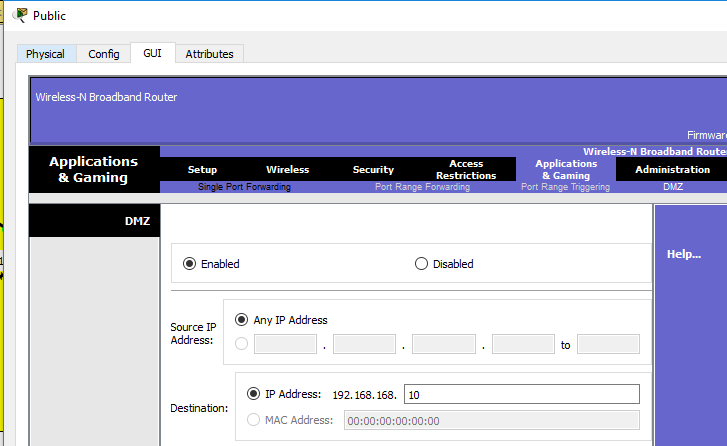The height and width of the screenshot is (446, 727).
Task: Open the Attributes tab
Action: 210,54
